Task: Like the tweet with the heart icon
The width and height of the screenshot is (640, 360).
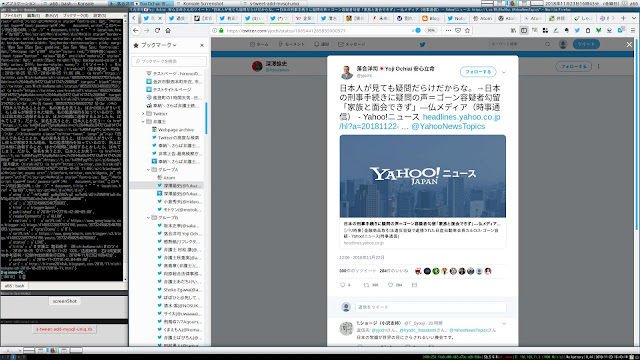Action: point(390,285)
